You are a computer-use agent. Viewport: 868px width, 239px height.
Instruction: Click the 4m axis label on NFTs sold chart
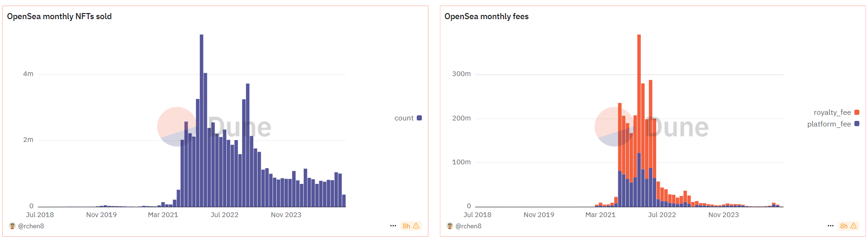point(28,74)
